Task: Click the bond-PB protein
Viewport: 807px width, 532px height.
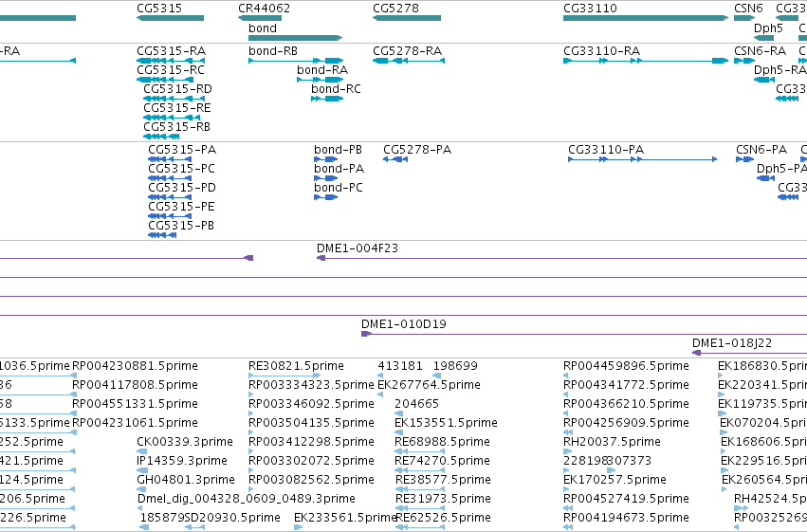Action: [x=326, y=159]
